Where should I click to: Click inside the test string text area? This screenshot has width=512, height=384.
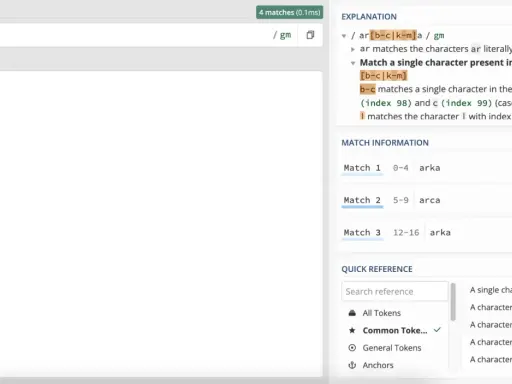pyautogui.click(x=161, y=223)
